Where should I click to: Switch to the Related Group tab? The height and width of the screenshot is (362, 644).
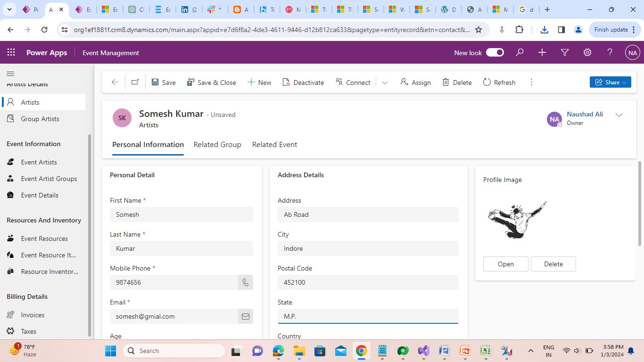[217, 145]
